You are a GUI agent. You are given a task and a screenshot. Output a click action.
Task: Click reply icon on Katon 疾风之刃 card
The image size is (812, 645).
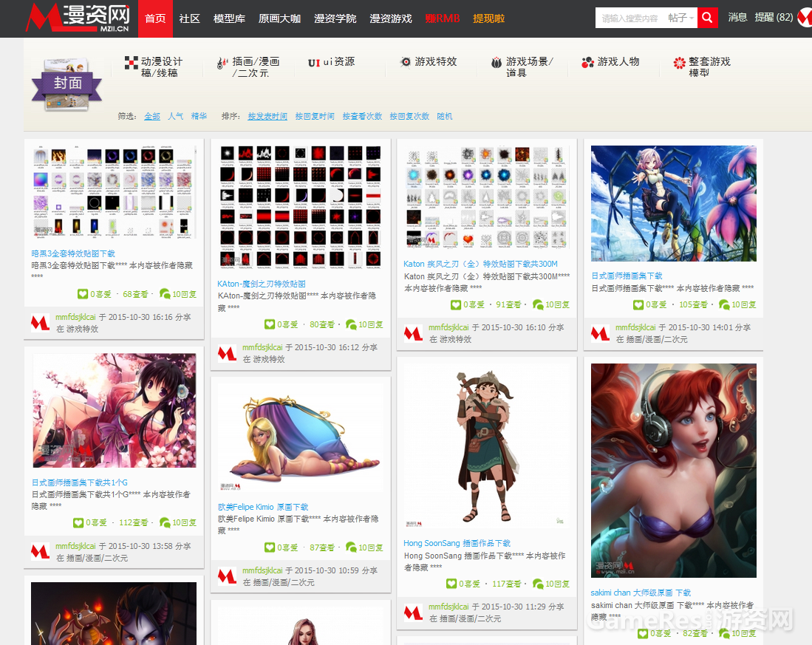click(x=538, y=305)
